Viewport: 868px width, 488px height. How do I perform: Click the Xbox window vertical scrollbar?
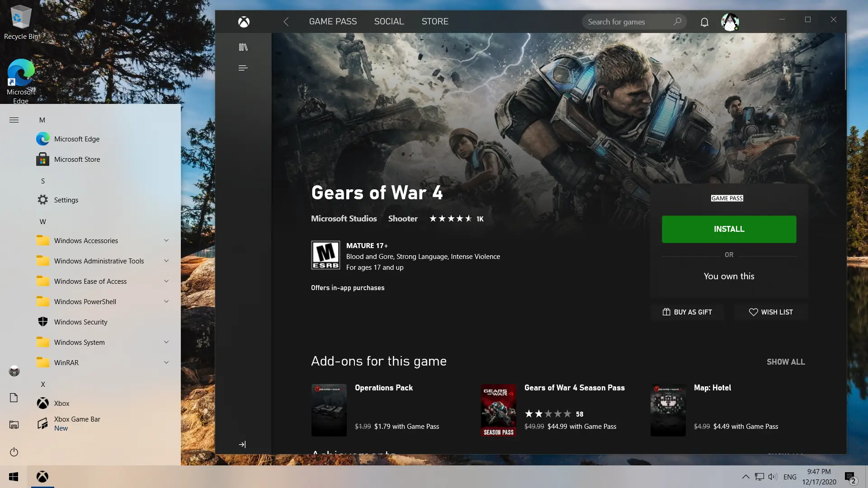844,61
